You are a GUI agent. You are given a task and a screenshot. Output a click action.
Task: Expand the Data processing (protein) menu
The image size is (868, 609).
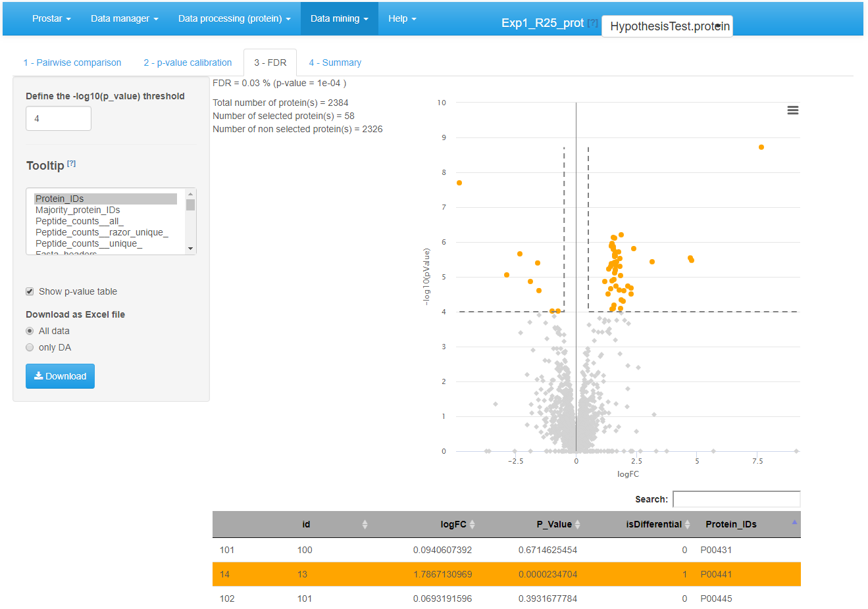[x=234, y=18]
